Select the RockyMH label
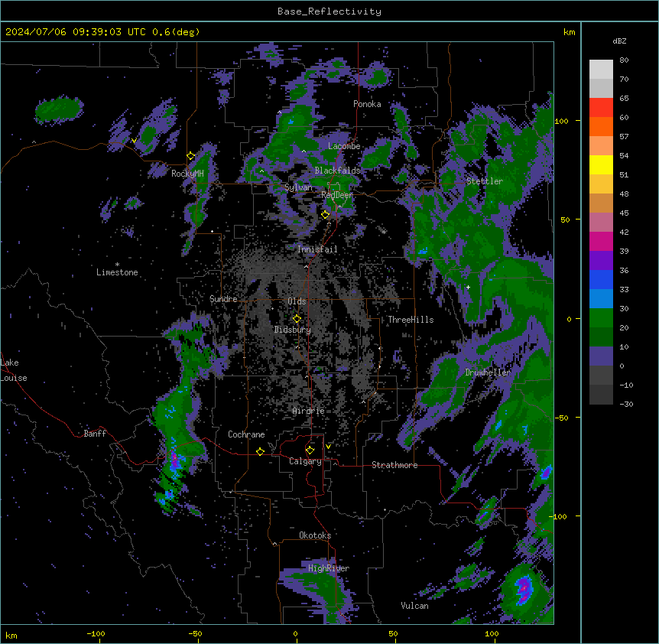Image resolution: width=659 pixels, height=644 pixels. (x=187, y=174)
